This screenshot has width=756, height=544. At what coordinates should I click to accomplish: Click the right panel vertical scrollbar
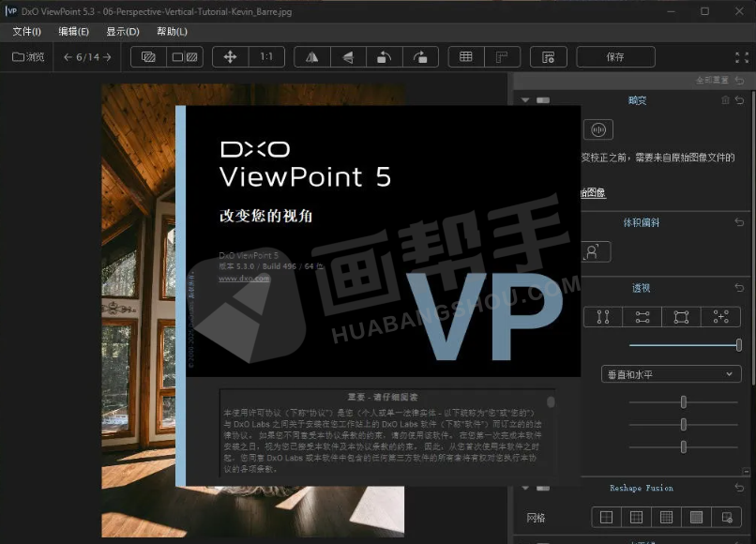(753, 236)
